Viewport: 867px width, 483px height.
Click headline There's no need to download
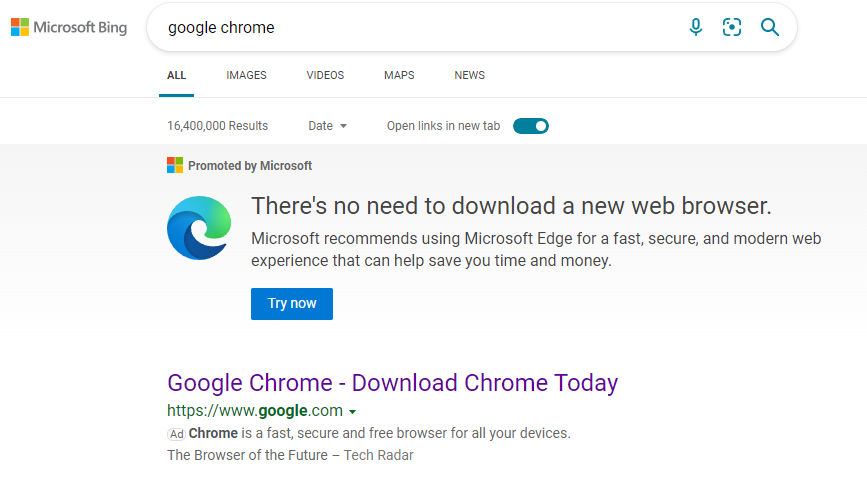tap(511, 206)
